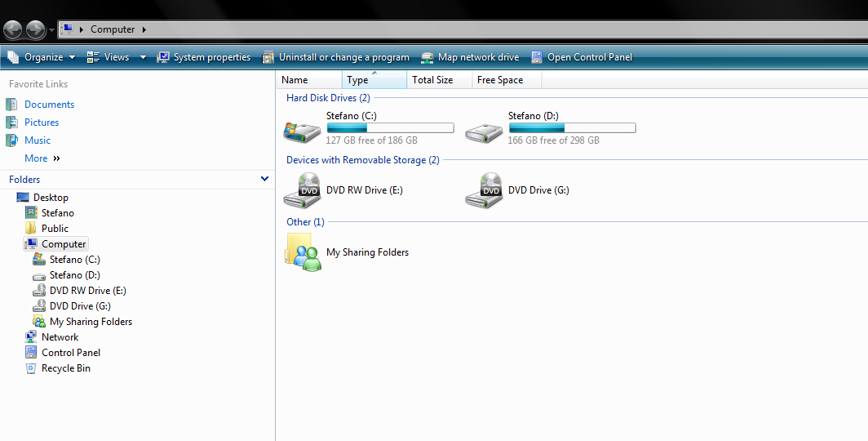Sort by the Name column header

tap(309, 80)
